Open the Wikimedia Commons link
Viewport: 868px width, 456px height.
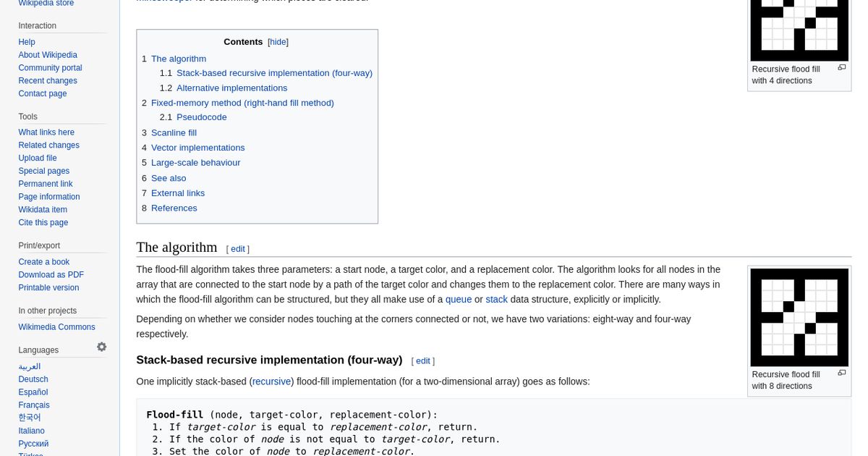[56, 326]
